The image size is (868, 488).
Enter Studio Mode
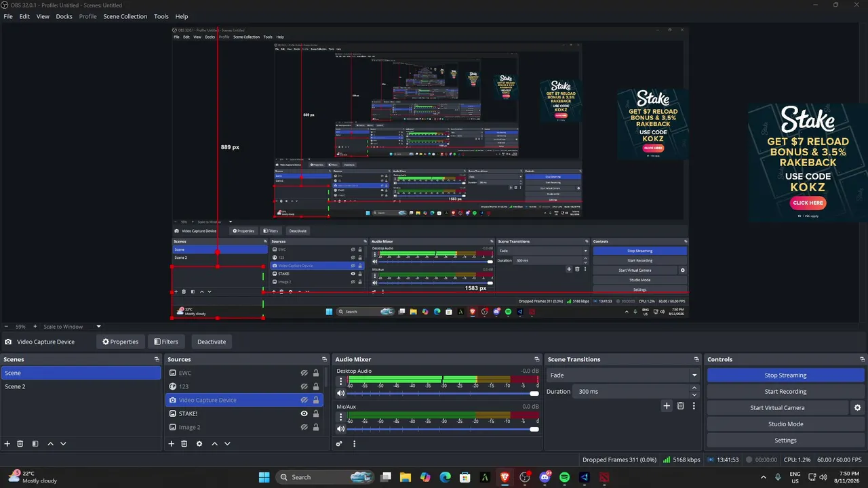coord(786,424)
